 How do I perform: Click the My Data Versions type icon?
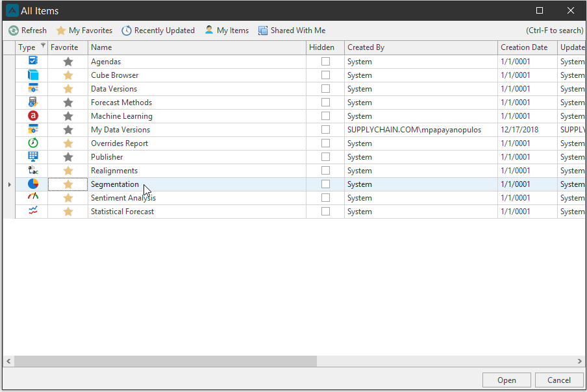(x=33, y=129)
